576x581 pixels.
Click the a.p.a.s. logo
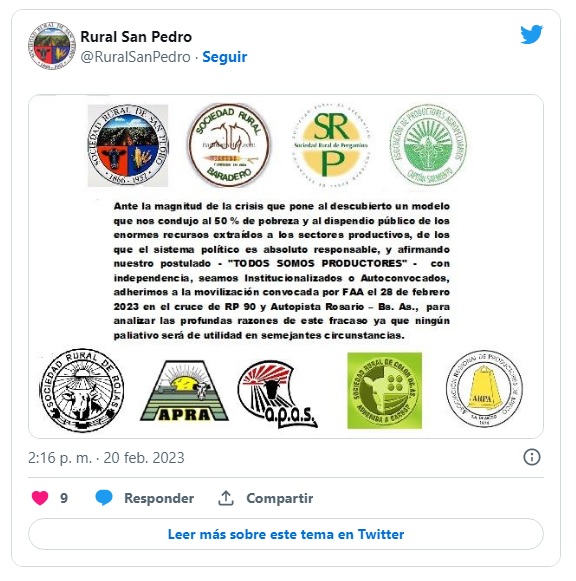278,394
